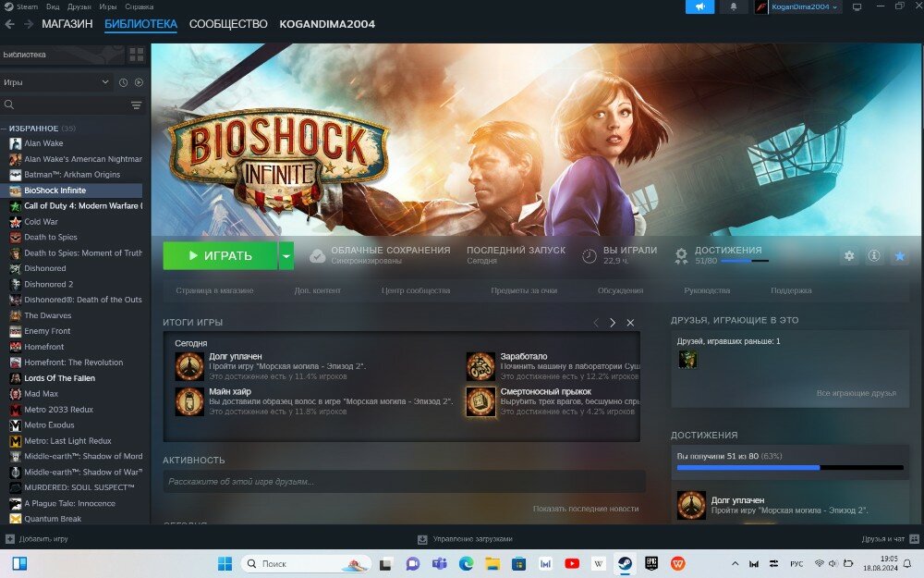The height and width of the screenshot is (578, 924).
Task: Open the Поддержка support link
Action: click(x=792, y=290)
